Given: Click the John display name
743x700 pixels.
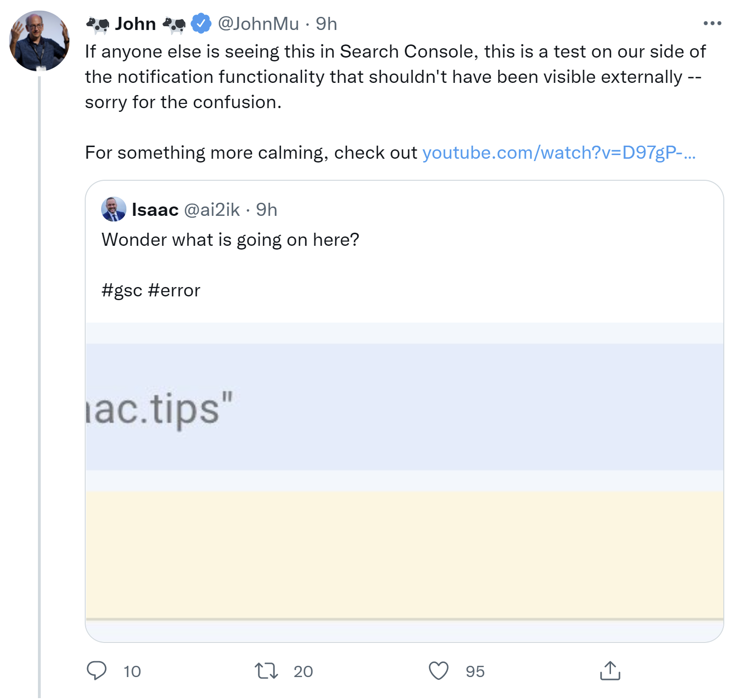Looking at the screenshot, I should pos(135,23).
